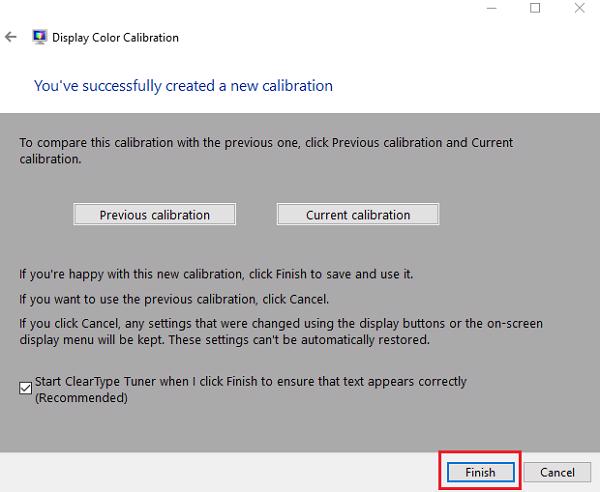The width and height of the screenshot is (600, 492).
Task: Close the Display Color Calibration window
Action: pos(581,8)
